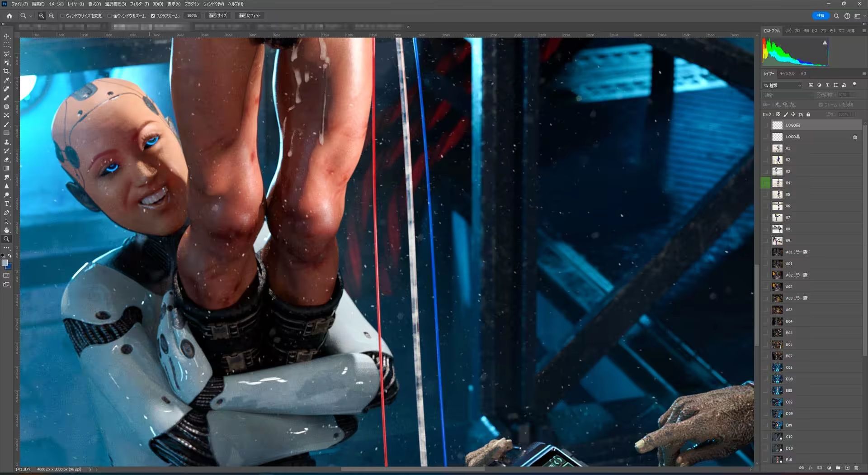Select the A01 layer thumbnail

point(777,264)
